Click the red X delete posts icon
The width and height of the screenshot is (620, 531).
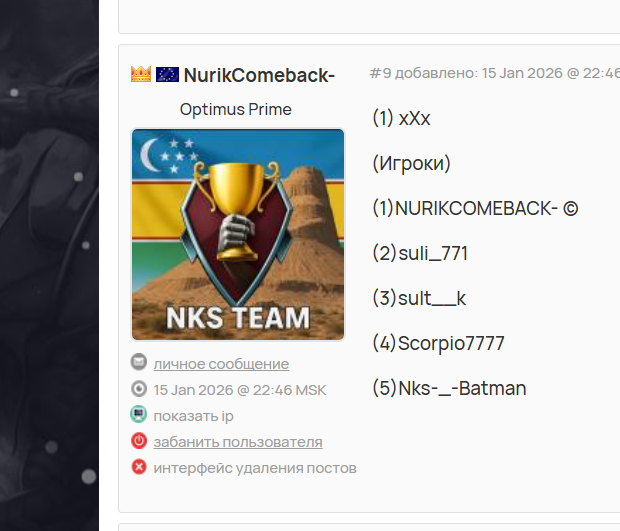pyautogui.click(x=139, y=467)
